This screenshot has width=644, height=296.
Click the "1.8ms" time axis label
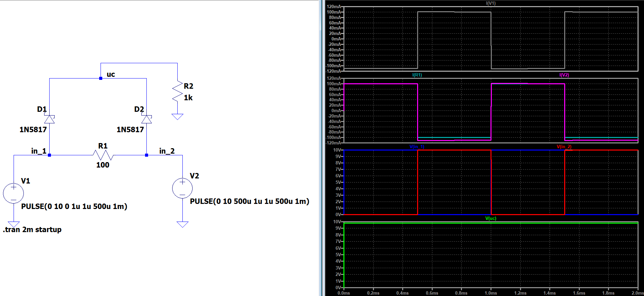pyautogui.click(x=608, y=293)
